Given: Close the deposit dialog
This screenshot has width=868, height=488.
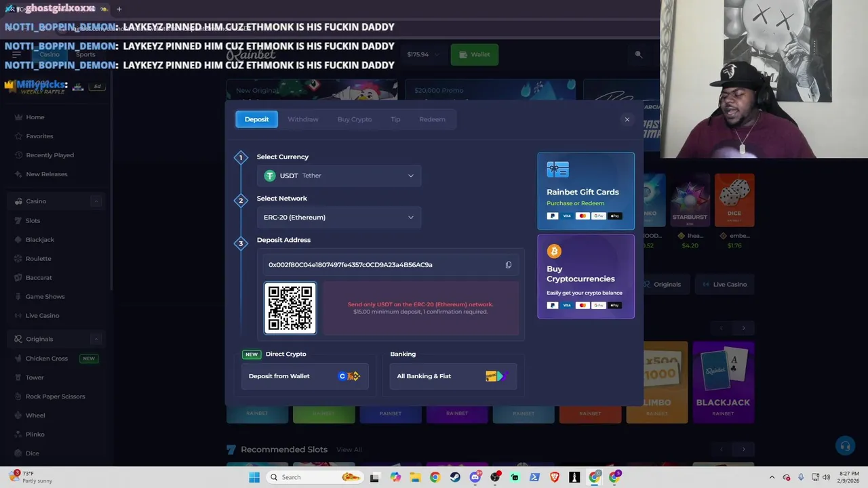Looking at the screenshot, I should (x=627, y=119).
